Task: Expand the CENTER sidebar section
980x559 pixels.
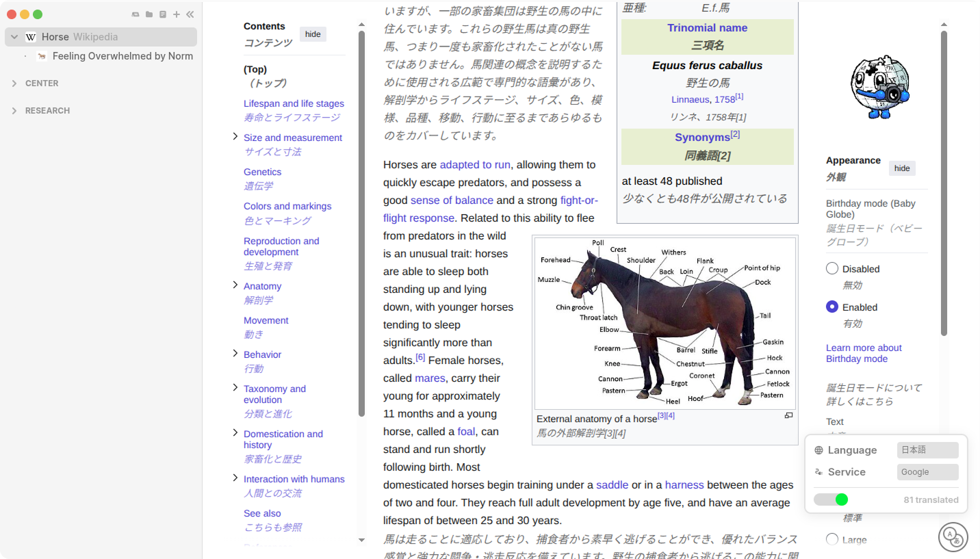Action: point(14,83)
